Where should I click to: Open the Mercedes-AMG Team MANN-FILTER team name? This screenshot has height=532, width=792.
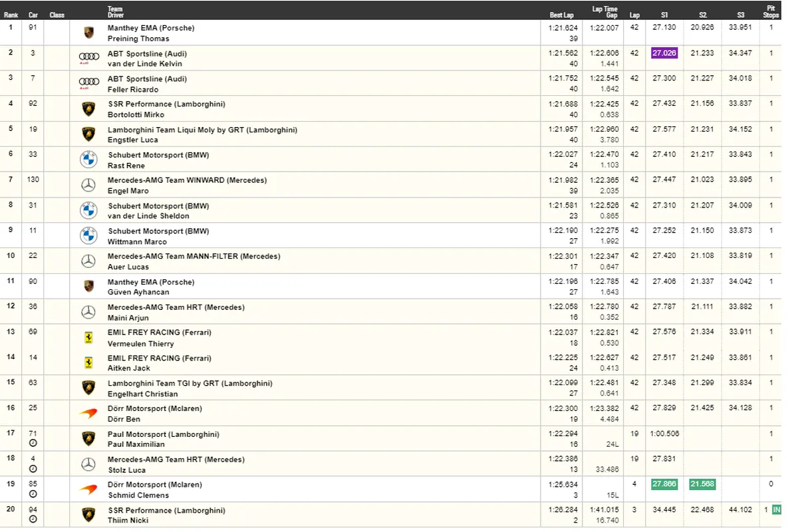194,257
